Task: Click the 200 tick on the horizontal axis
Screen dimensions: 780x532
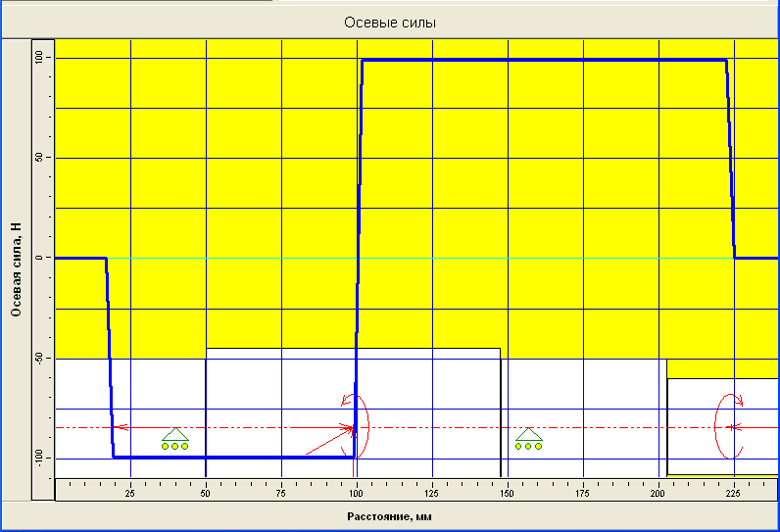Action: (x=658, y=493)
